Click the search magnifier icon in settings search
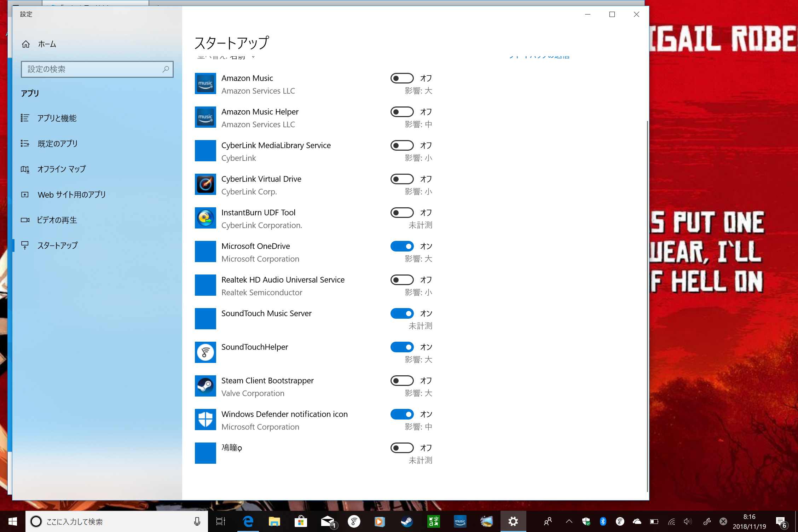Image resolution: width=798 pixels, height=532 pixels. point(166,69)
